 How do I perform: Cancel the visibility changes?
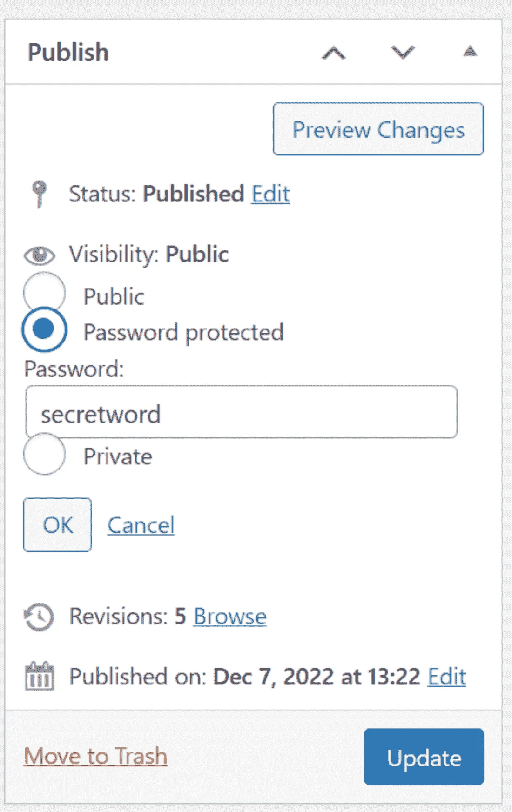click(141, 525)
